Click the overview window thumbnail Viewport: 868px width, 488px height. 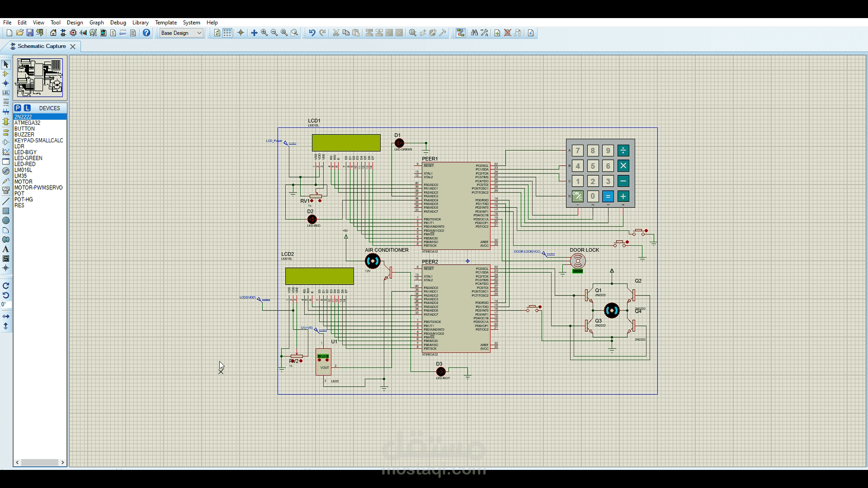point(40,77)
